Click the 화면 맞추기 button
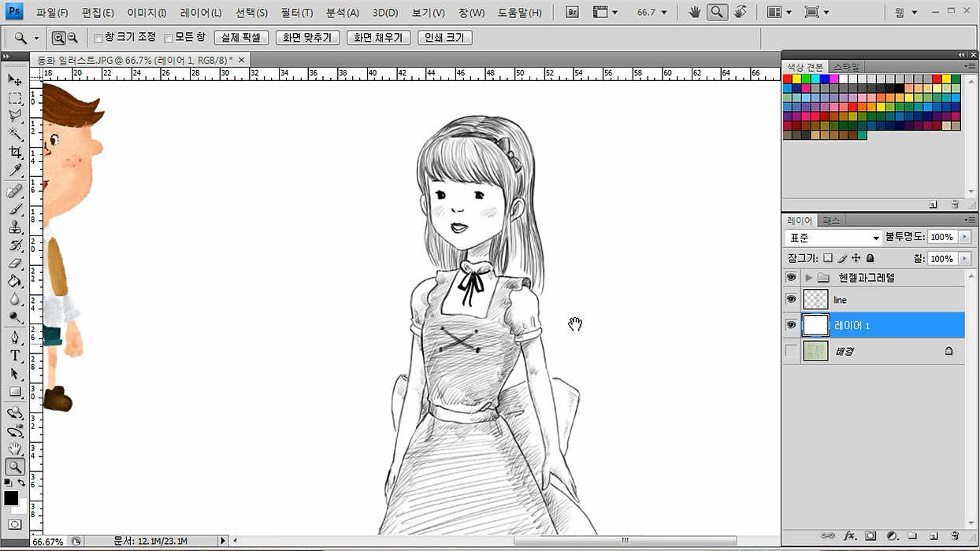Image resolution: width=980 pixels, height=551 pixels. point(308,38)
